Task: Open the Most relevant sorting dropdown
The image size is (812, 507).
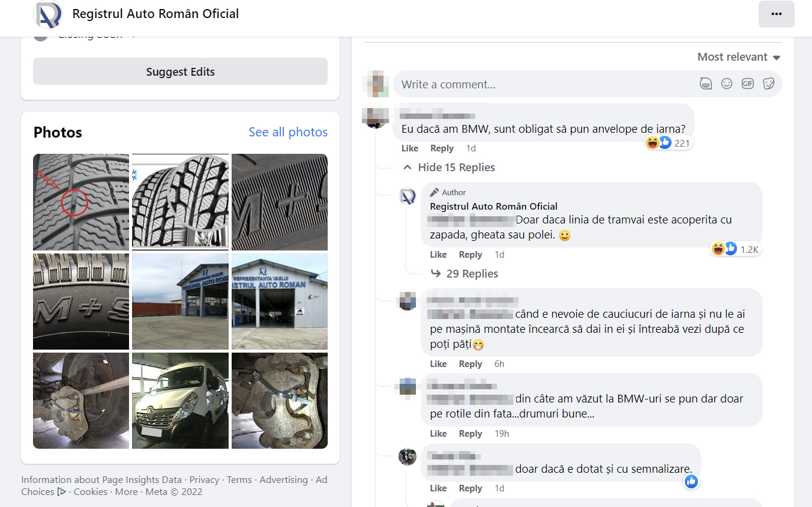Action: pyautogui.click(x=738, y=57)
